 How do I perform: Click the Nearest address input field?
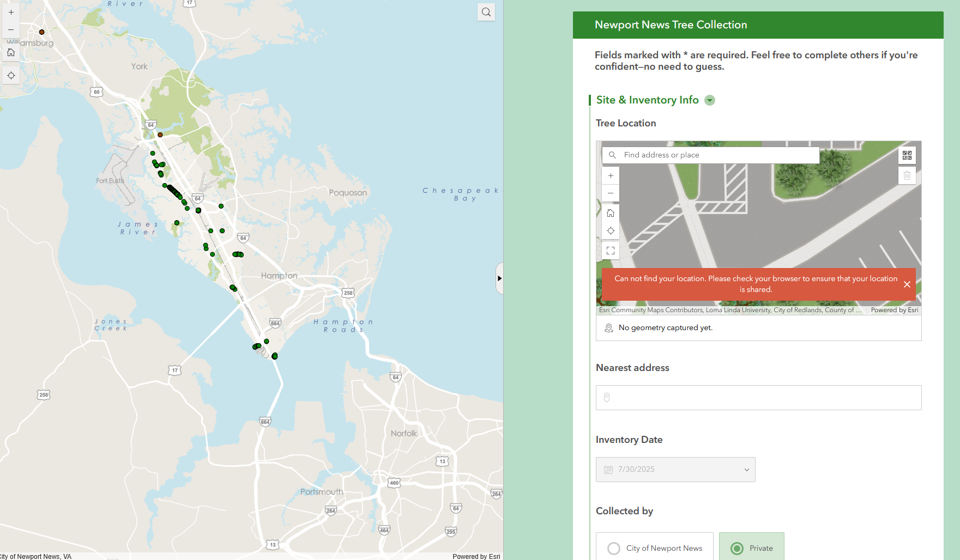point(759,398)
